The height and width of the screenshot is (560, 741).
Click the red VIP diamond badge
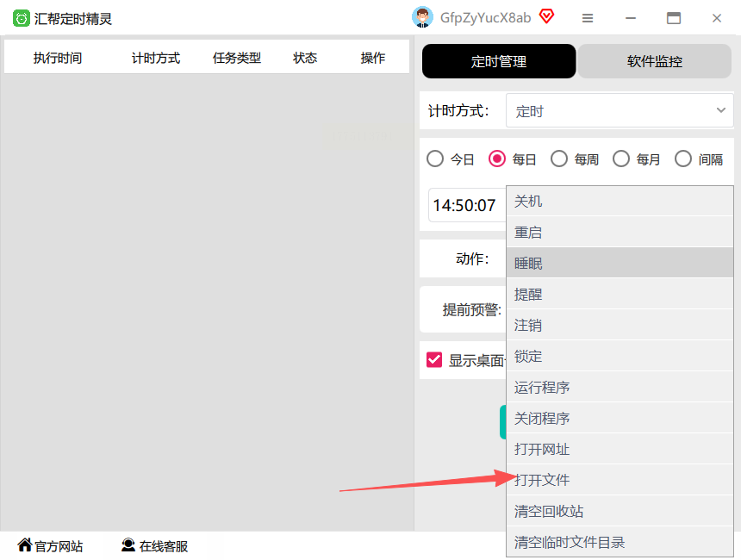coord(547,16)
